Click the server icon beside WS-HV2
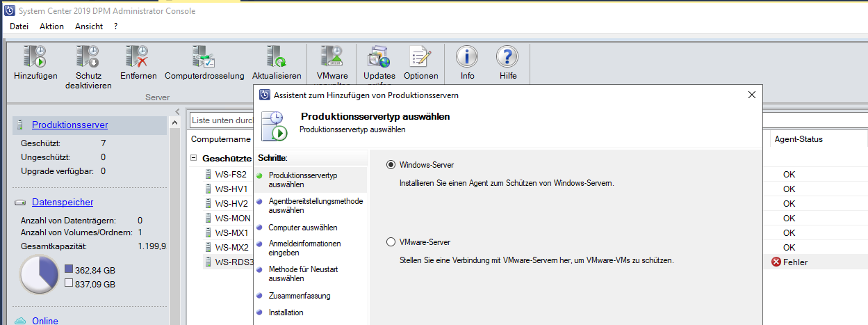This screenshot has height=325, width=868. [x=208, y=203]
